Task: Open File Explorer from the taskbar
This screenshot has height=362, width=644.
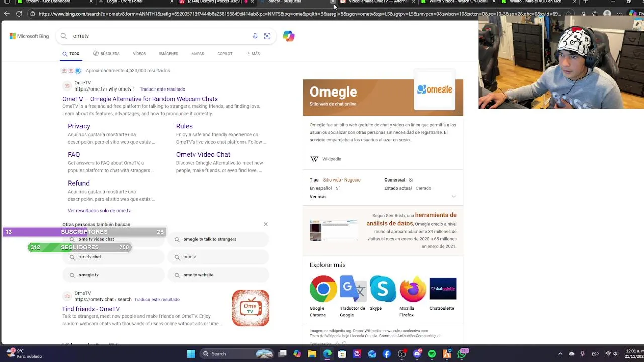Action: (x=312, y=354)
